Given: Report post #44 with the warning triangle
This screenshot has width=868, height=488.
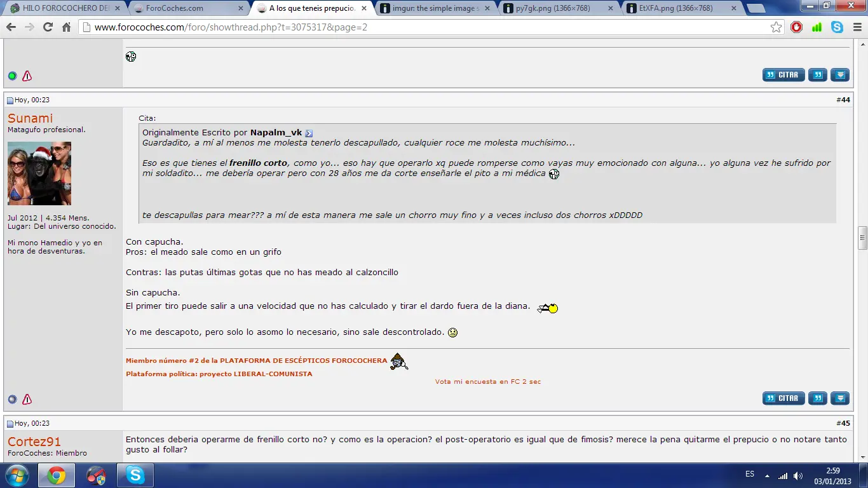Looking at the screenshot, I should click(27, 400).
